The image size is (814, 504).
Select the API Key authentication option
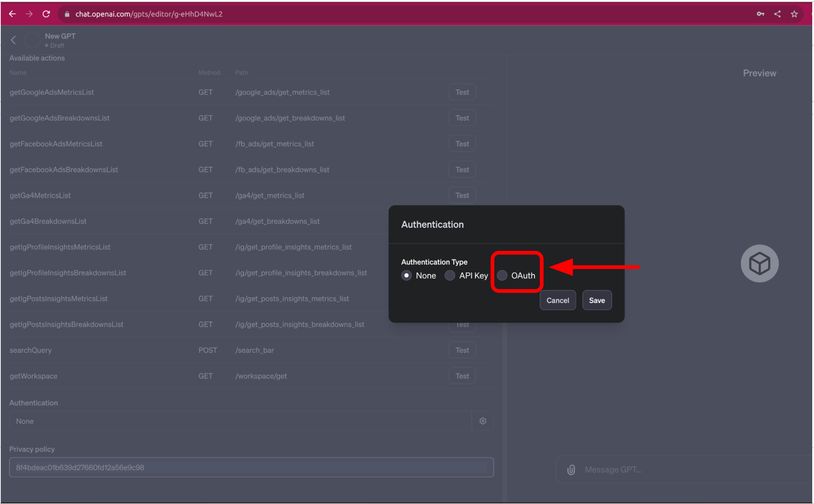tap(450, 276)
